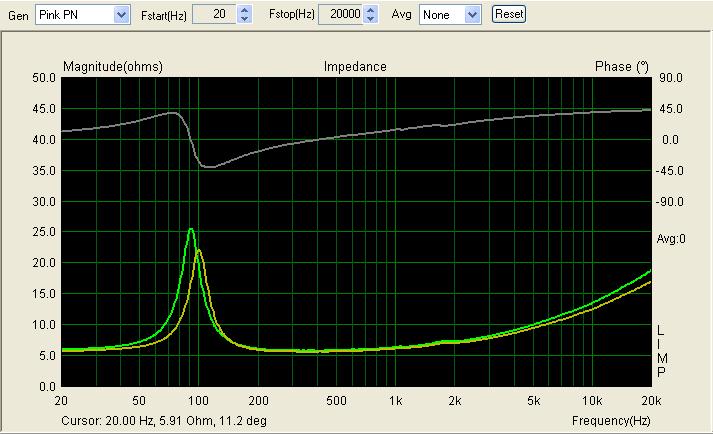Click the Cursor readout text
Screen dimensions: 713x434
[x=164, y=421]
